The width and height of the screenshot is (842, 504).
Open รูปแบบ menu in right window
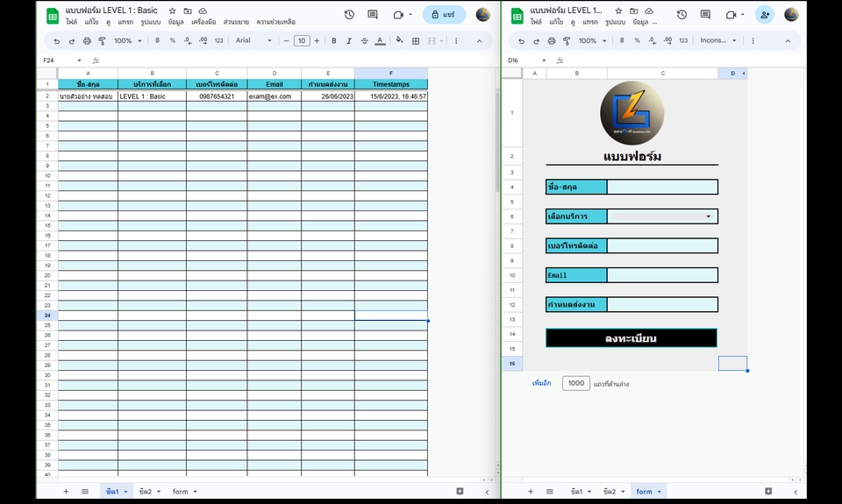click(615, 22)
